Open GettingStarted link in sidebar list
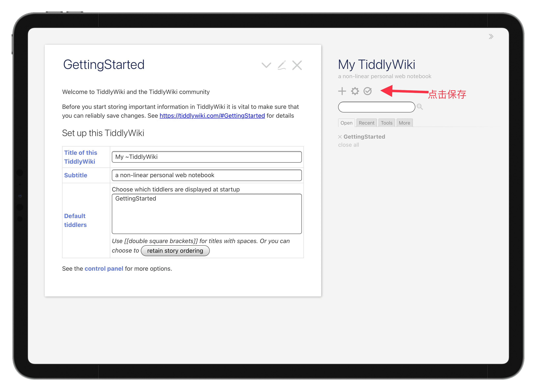537x392 pixels. click(364, 137)
